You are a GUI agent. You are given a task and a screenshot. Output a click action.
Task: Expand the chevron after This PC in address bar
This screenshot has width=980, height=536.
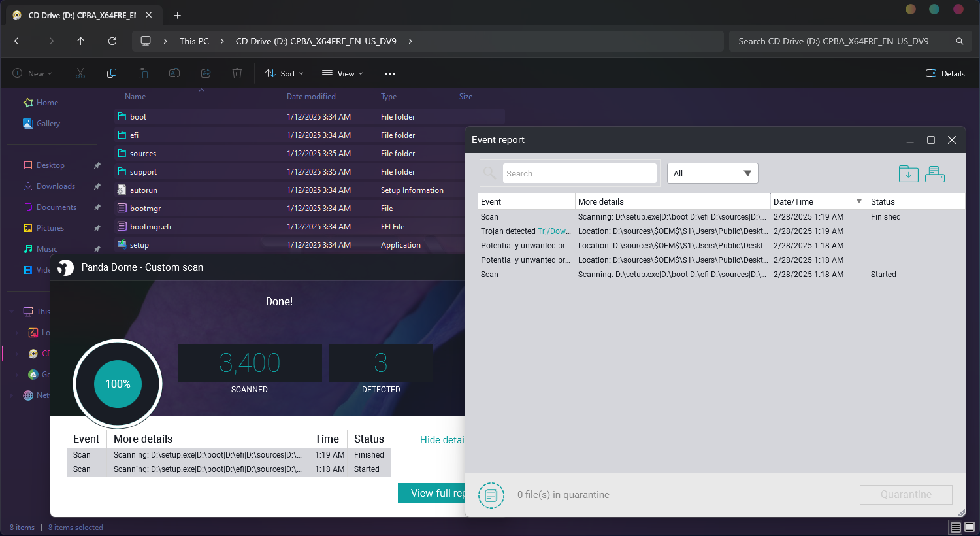point(222,41)
